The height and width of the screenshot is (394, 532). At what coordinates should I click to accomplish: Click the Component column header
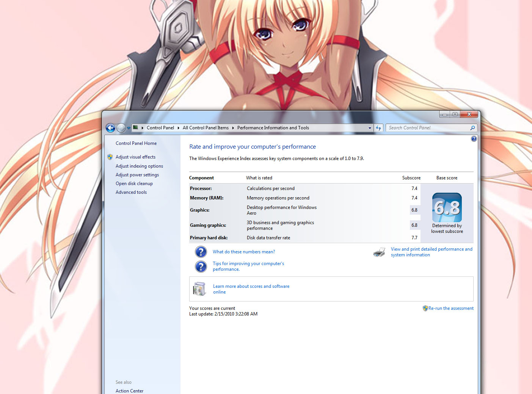(x=201, y=178)
